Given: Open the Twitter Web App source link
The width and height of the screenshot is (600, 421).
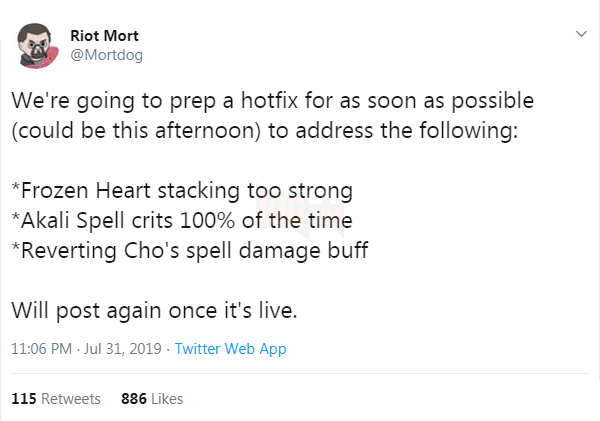Looking at the screenshot, I should tap(231, 349).
